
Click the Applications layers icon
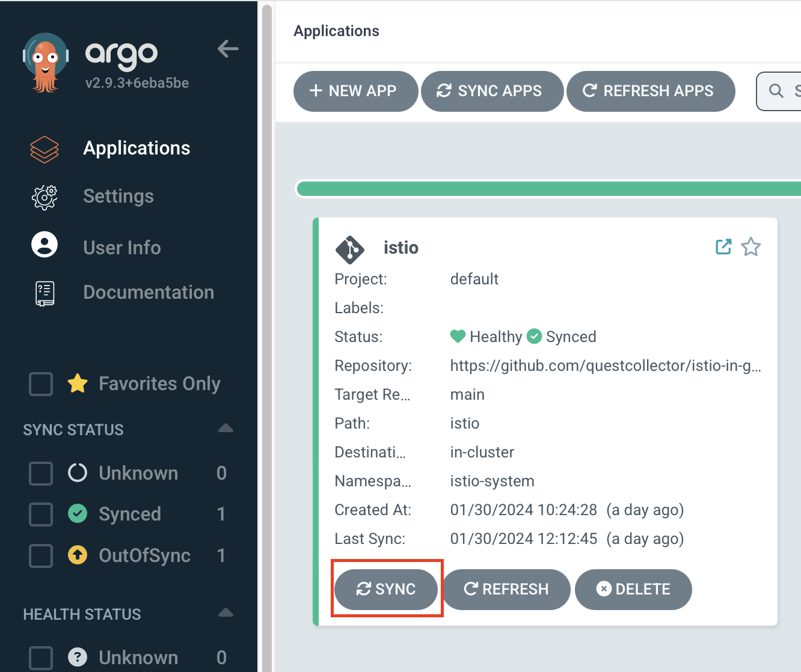click(44, 149)
